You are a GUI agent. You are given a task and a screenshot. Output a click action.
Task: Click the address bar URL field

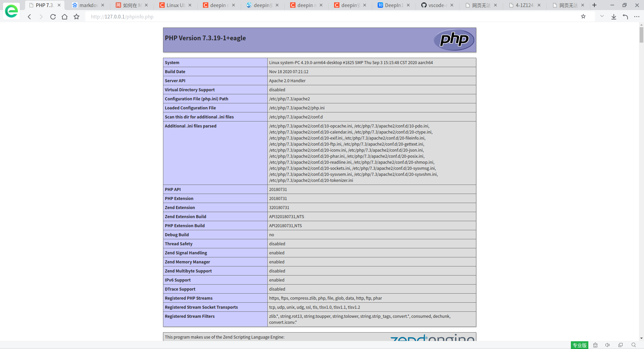[x=332, y=16]
